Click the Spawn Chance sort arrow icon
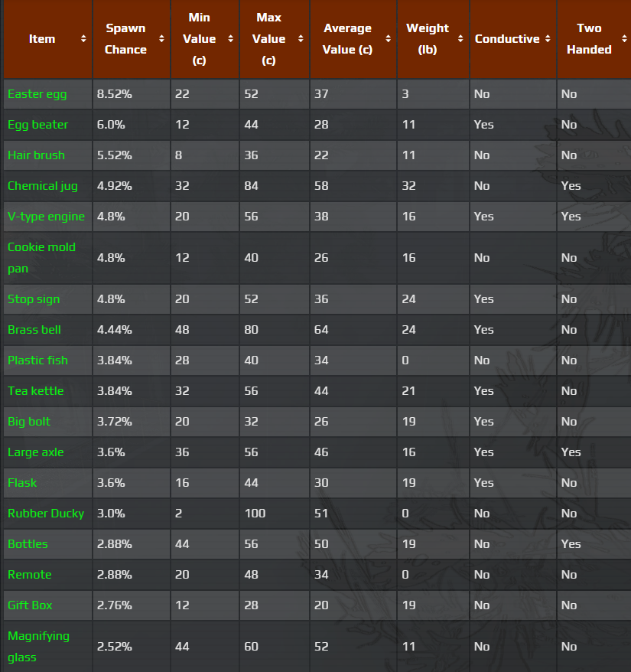This screenshot has height=672, width=631. (x=161, y=39)
